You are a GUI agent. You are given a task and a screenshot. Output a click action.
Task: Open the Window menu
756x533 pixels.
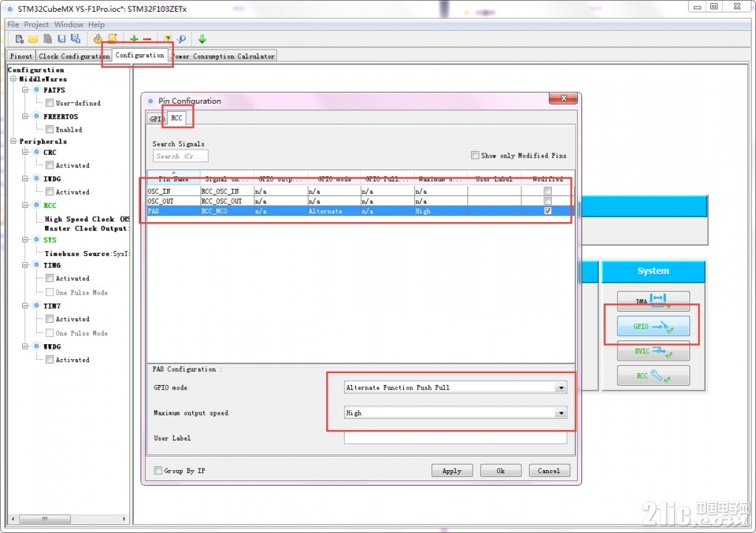(69, 24)
